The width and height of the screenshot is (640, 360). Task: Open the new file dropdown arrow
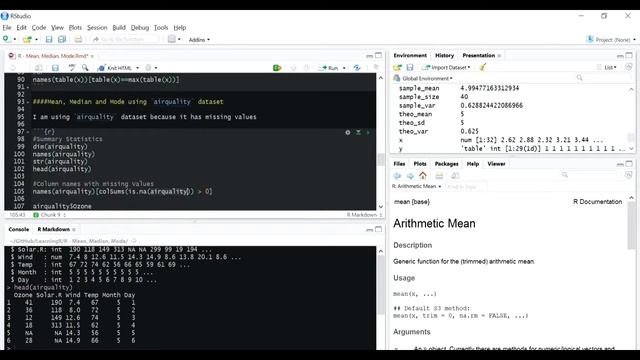point(15,40)
